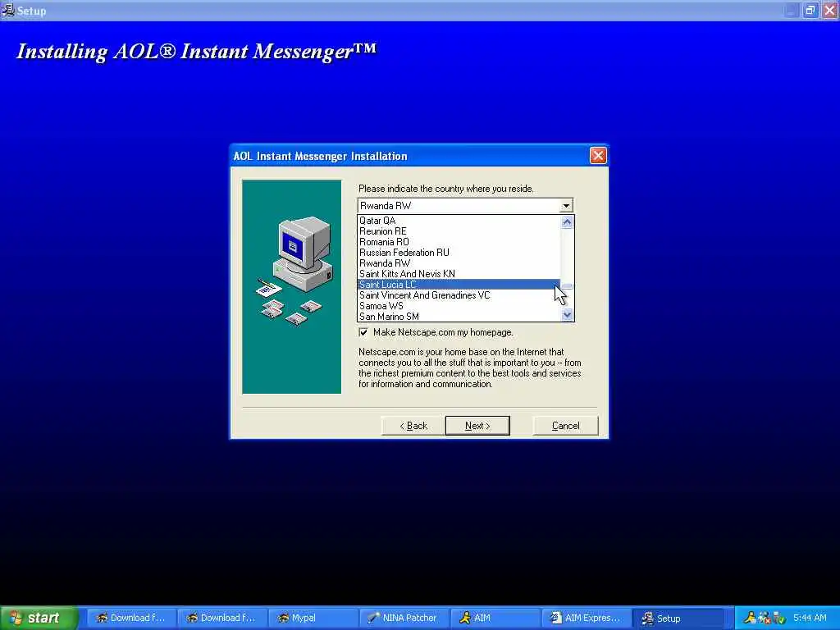Switch to first Download taskbar item
The image size is (840, 630).
131,619
